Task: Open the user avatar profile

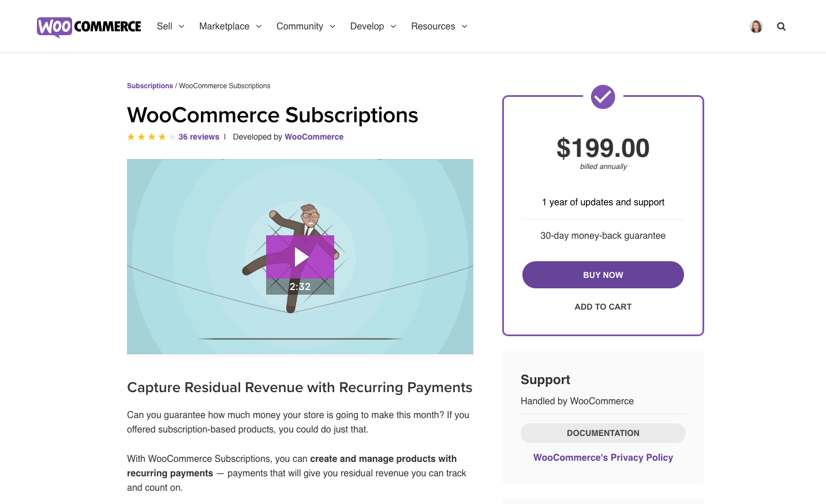Action: tap(756, 27)
